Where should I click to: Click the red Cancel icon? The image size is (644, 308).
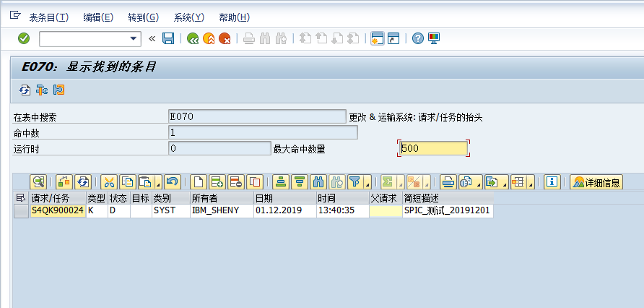[225, 38]
